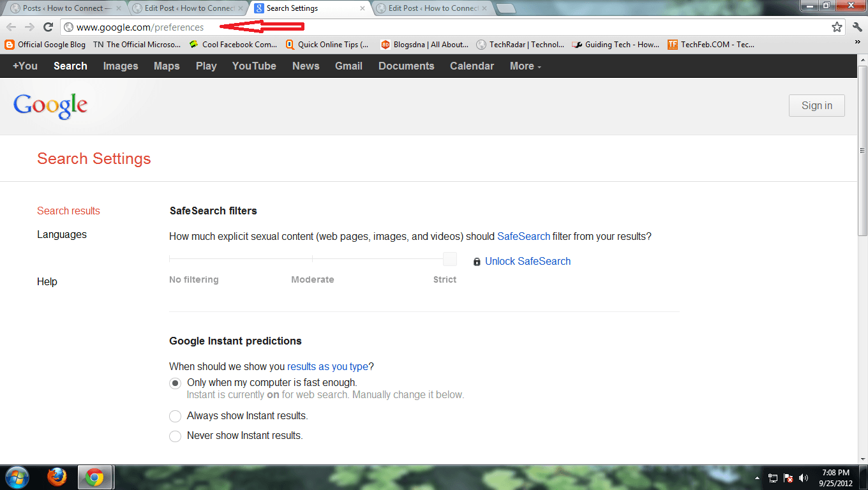Viewport: 868px width, 490px height.
Task: Click the page reload icon
Action: (47, 27)
